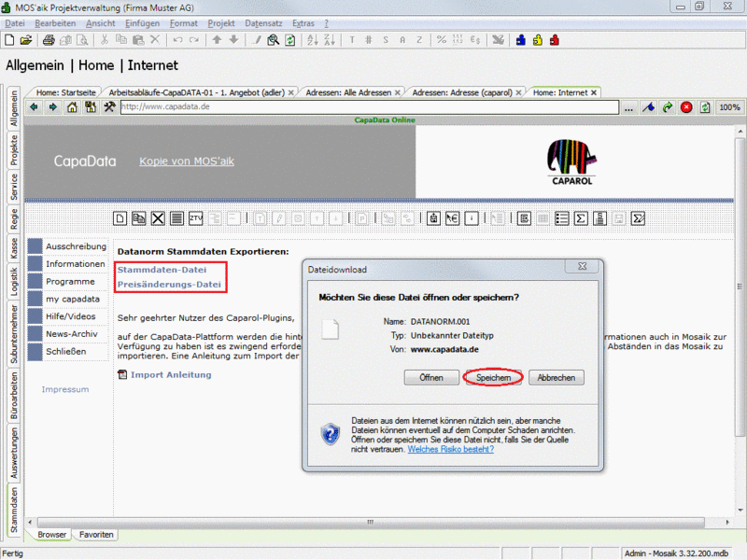Move record down with the down arrow
Screen dimensions: 747x560
pos(233,40)
